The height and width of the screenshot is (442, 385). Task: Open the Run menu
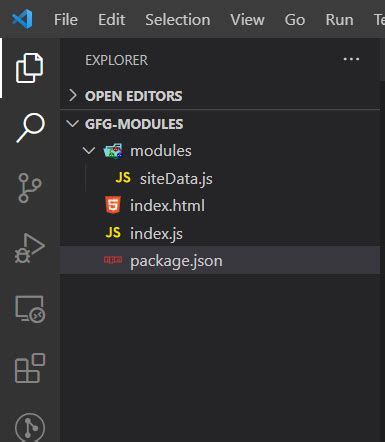339,19
